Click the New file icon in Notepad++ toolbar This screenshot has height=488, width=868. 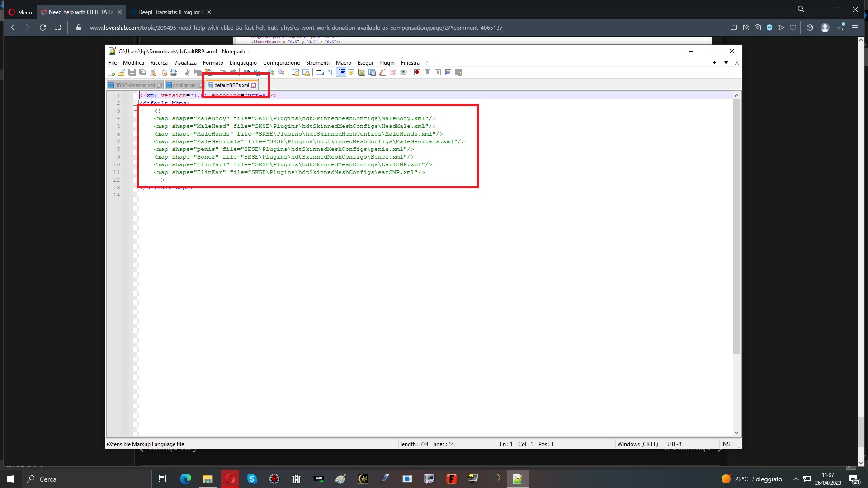point(112,72)
